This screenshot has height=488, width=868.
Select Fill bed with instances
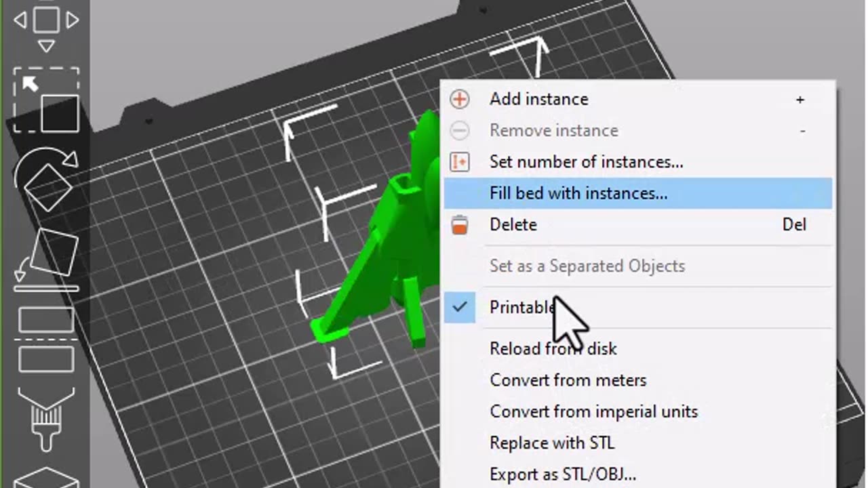pyautogui.click(x=637, y=193)
